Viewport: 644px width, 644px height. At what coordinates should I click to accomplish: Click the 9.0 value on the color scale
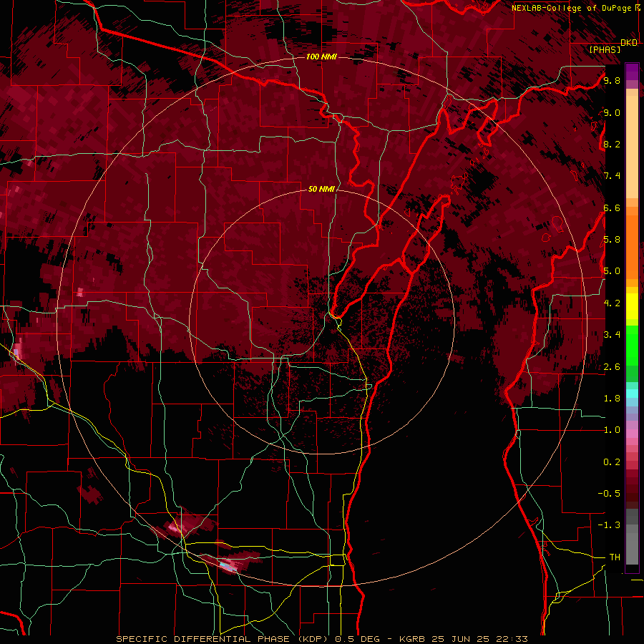pyautogui.click(x=612, y=112)
